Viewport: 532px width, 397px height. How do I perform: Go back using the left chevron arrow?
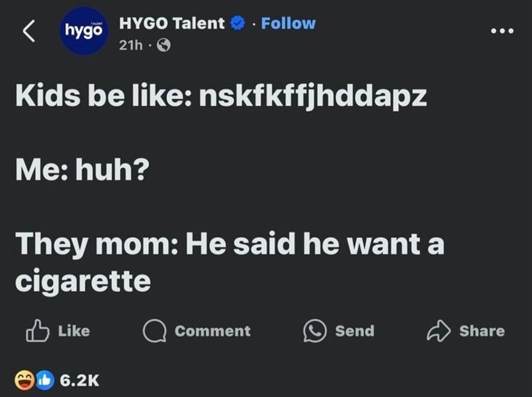[29, 31]
